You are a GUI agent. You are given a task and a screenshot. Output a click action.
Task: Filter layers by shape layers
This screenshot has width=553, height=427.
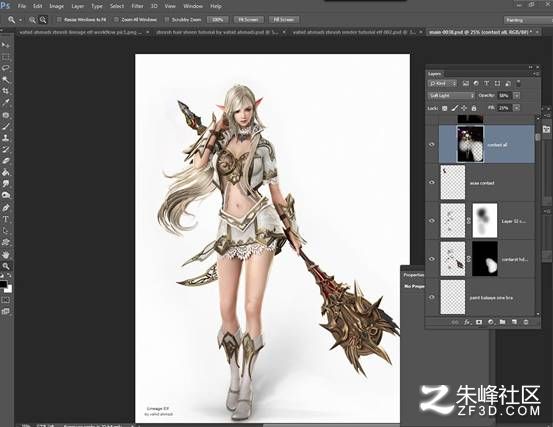[497, 84]
